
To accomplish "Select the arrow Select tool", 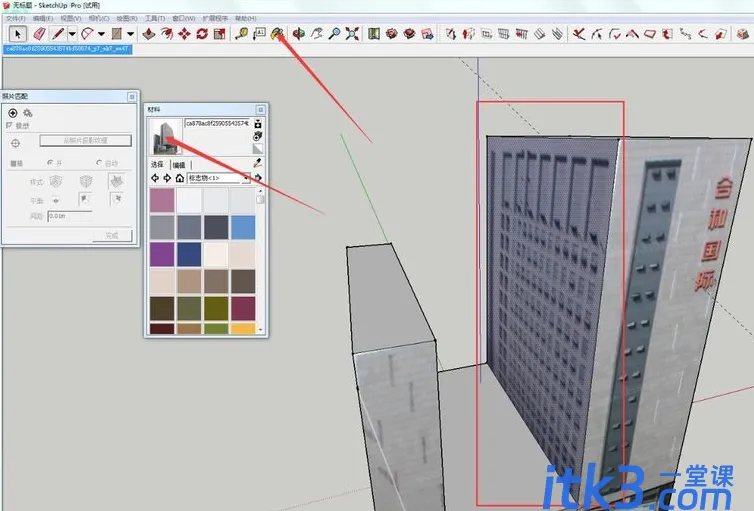I will pos(18,34).
